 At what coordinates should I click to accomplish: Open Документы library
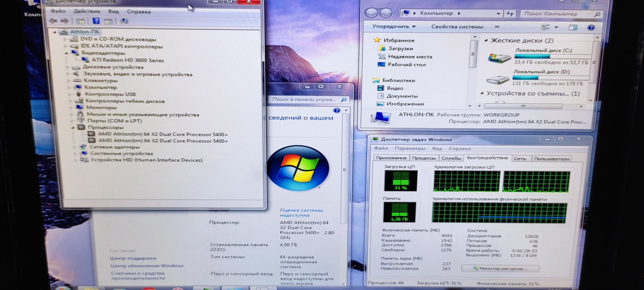[402, 96]
